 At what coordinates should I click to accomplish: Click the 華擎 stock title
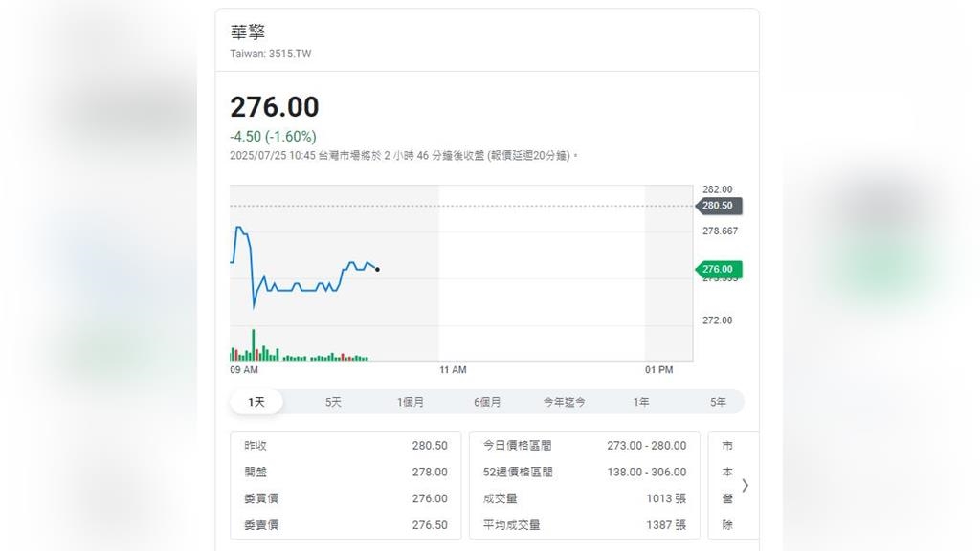pyautogui.click(x=248, y=33)
